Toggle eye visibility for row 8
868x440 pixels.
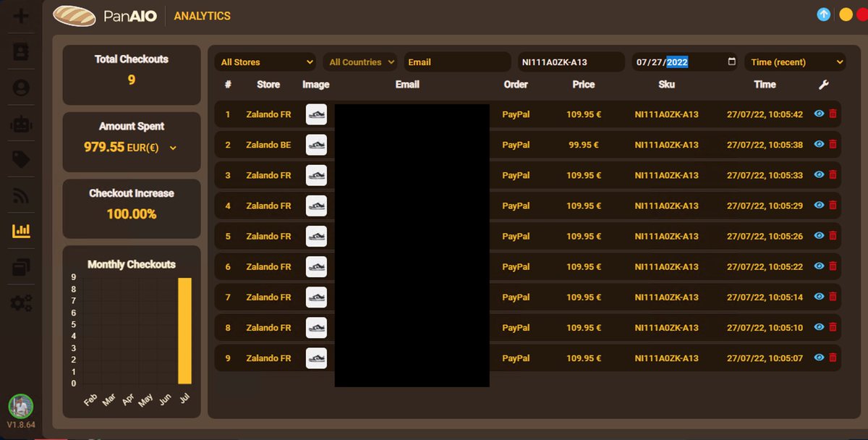click(x=819, y=327)
